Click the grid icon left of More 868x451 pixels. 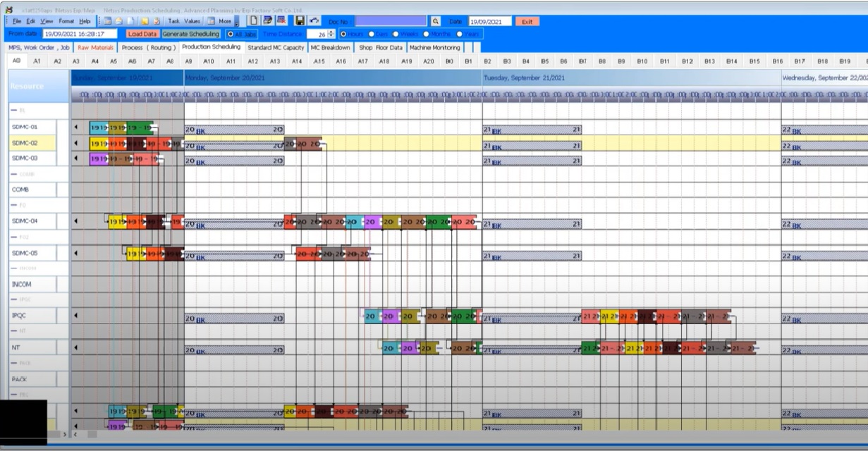point(211,21)
